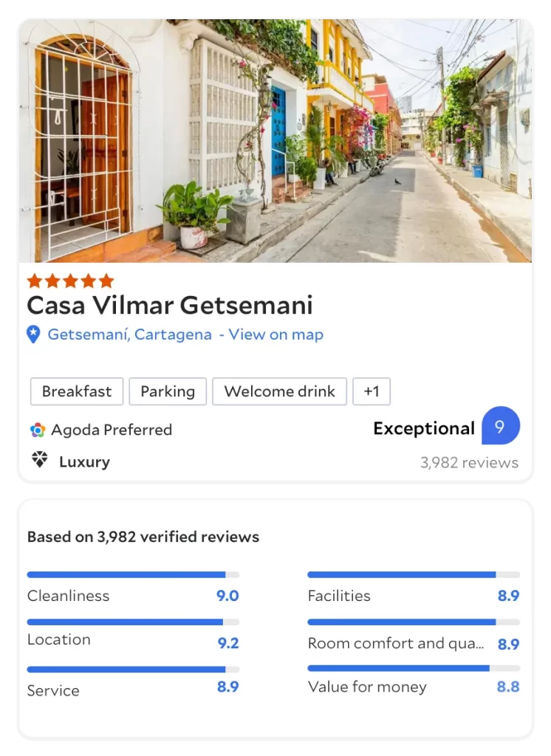Open the hotel street photo
Viewport: 551px width, 756px height.
(x=275, y=140)
